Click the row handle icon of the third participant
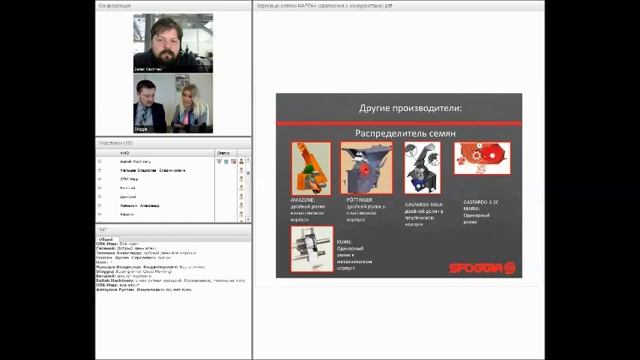 coord(100,179)
